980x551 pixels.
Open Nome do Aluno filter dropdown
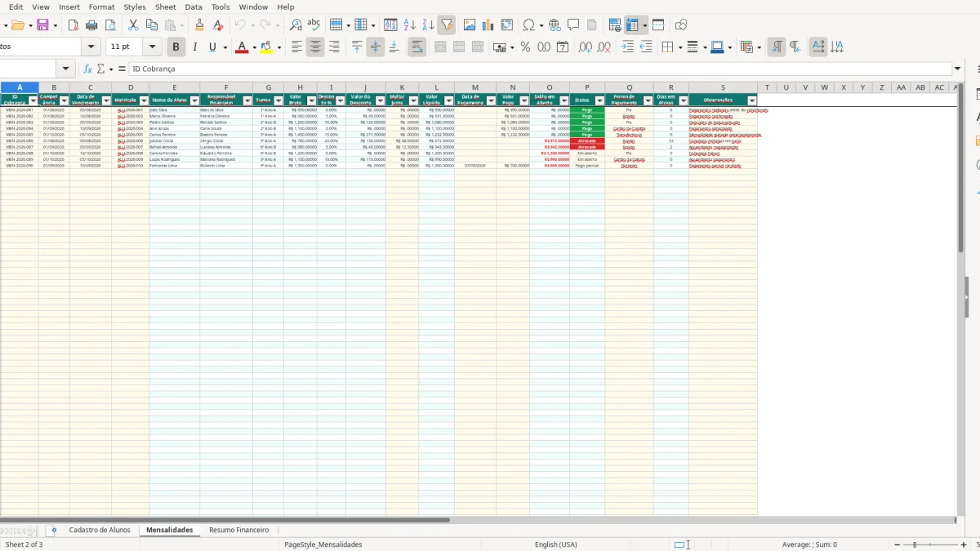point(194,101)
